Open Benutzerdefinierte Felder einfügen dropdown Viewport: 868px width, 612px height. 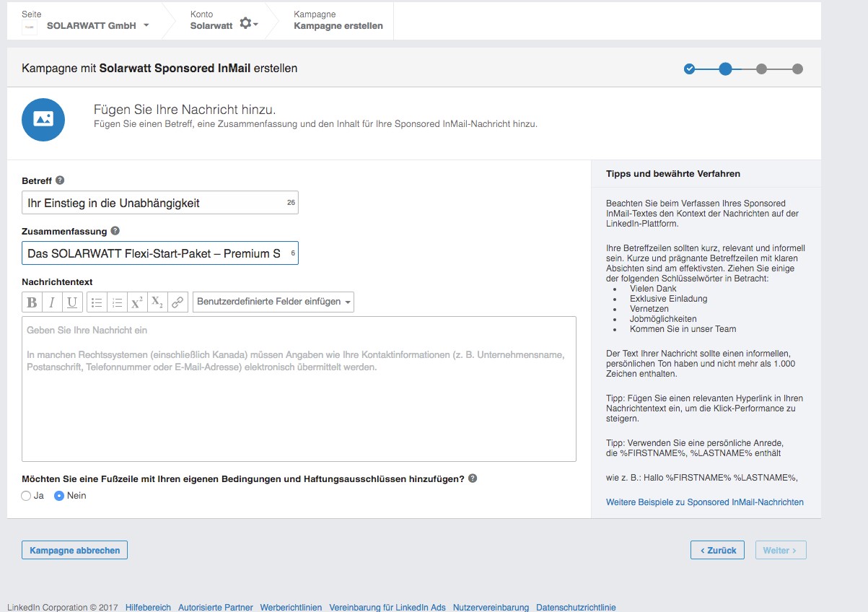[x=273, y=302]
